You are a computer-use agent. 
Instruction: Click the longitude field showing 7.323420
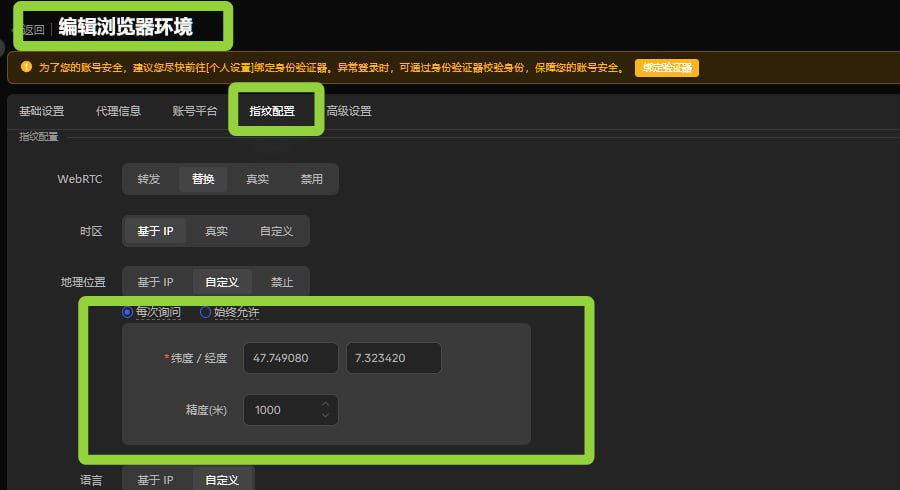[x=394, y=358]
